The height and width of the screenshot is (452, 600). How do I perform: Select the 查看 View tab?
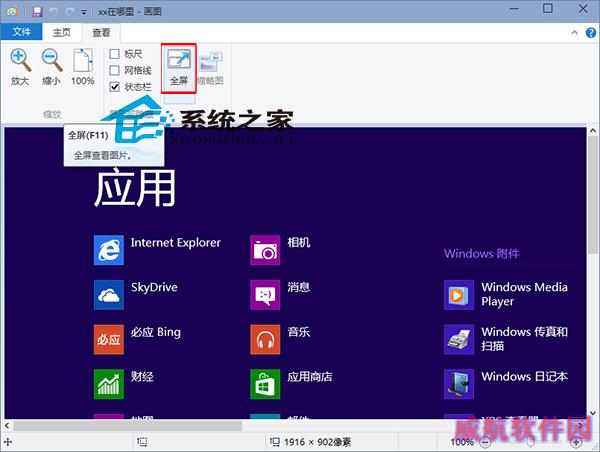[x=101, y=33]
